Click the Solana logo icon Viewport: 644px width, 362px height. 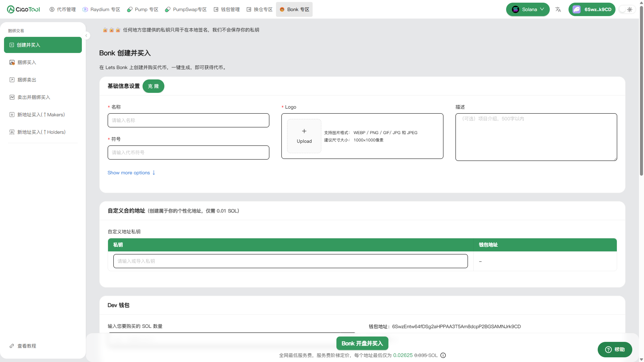click(516, 9)
